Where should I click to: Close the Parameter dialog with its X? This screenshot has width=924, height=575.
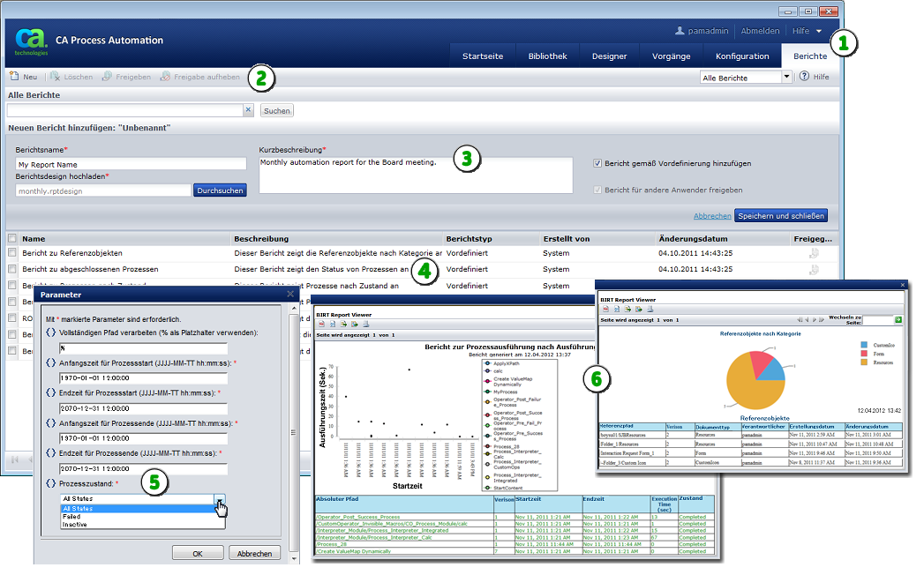pyautogui.click(x=289, y=295)
